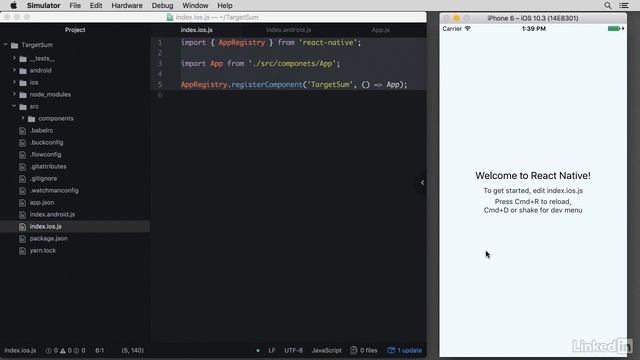Click the .gitignore file icon
Viewport: 640px width, 360px height.
[22, 179]
